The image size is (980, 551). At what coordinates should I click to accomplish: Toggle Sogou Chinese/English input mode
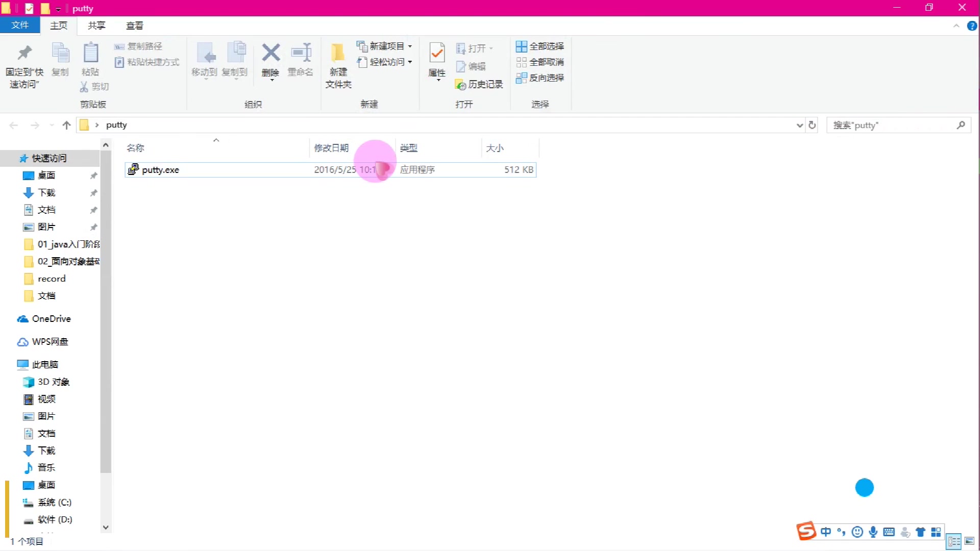pyautogui.click(x=825, y=532)
